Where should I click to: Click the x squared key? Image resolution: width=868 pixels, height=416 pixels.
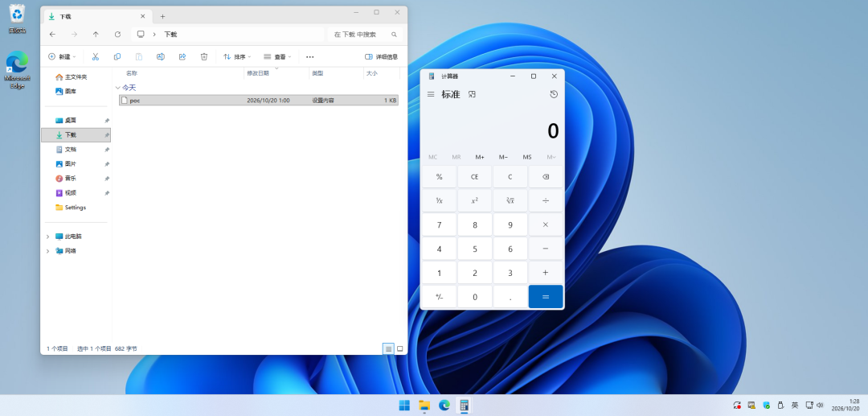pyautogui.click(x=474, y=200)
